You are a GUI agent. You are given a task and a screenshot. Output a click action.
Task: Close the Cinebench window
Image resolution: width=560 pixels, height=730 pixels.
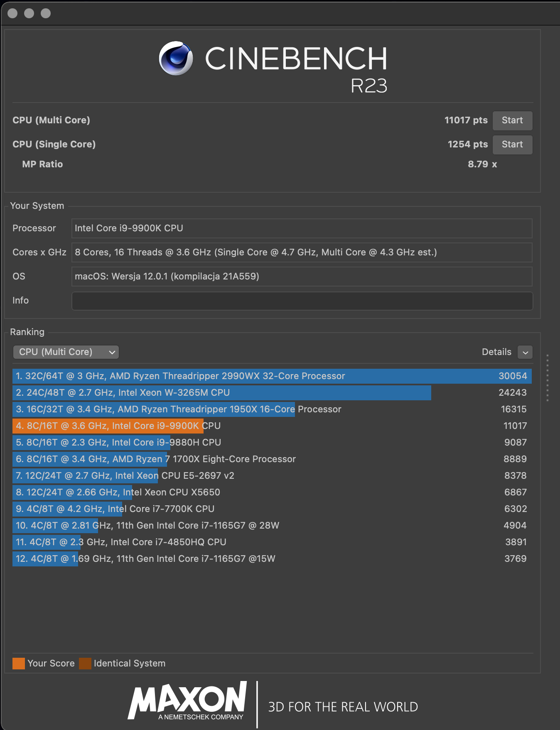(x=12, y=13)
